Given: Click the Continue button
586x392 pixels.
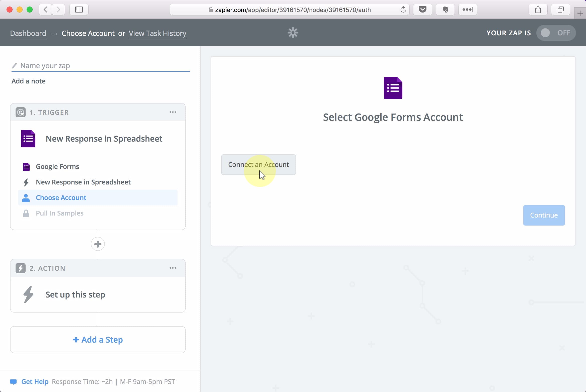Looking at the screenshot, I should 544,215.
